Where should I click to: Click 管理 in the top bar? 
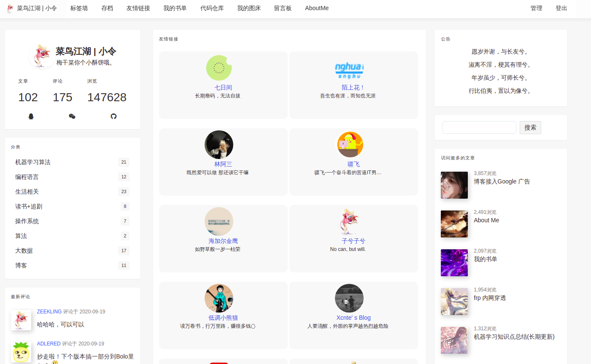pyautogui.click(x=536, y=8)
